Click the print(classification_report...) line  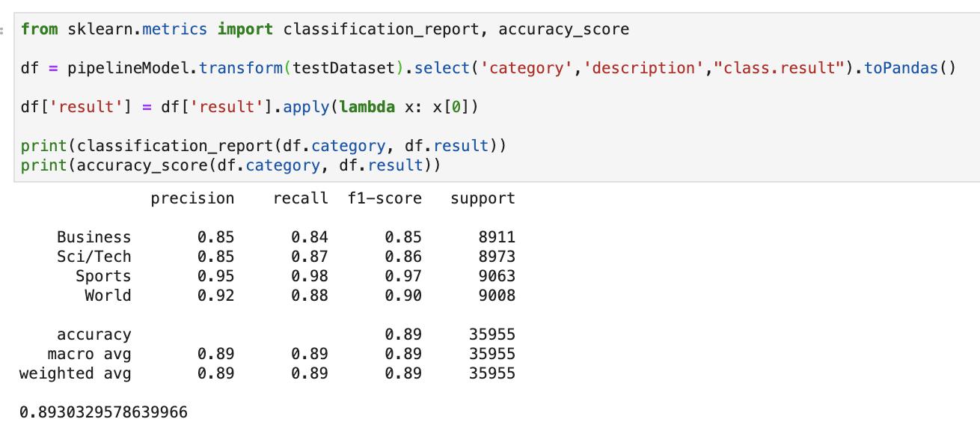263,146
